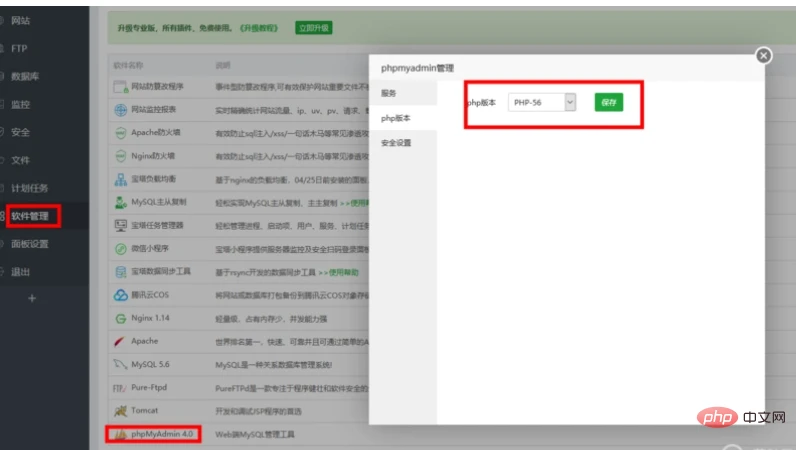Click the Apache防火墙 name

coord(156,133)
